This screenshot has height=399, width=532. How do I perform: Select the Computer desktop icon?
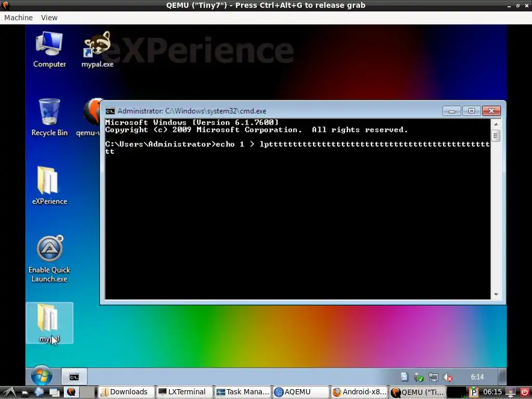49,49
